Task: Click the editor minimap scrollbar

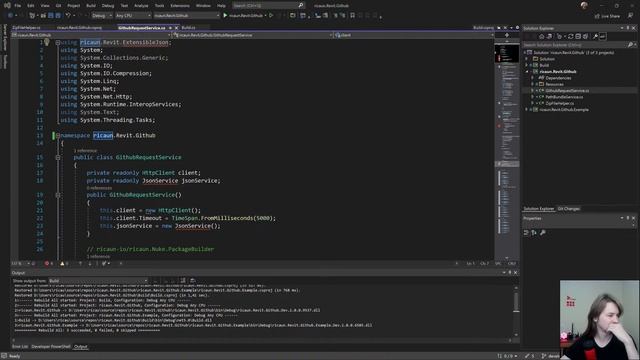Action: pyautogui.click(x=507, y=151)
